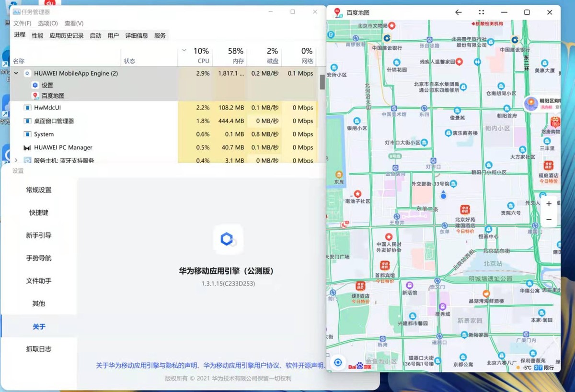This screenshot has width=575, height=392.
Task: Open Task Manager 查看(V) menu
Action: (74, 23)
